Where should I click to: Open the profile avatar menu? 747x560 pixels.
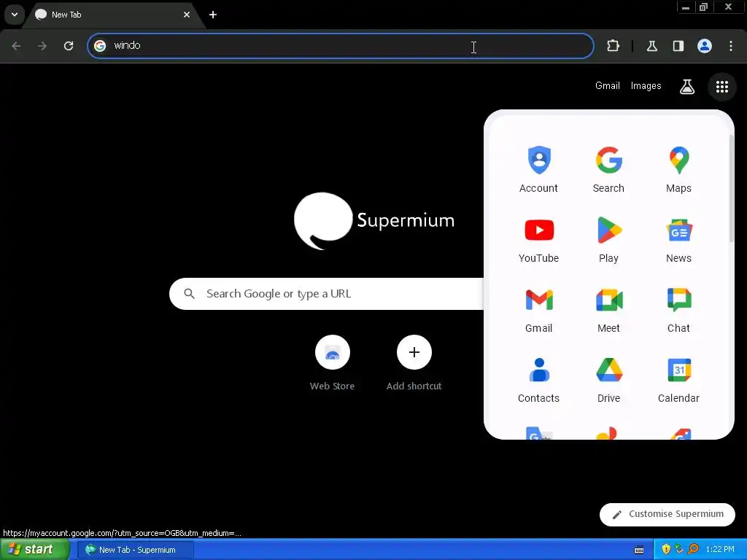click(705, 46)
